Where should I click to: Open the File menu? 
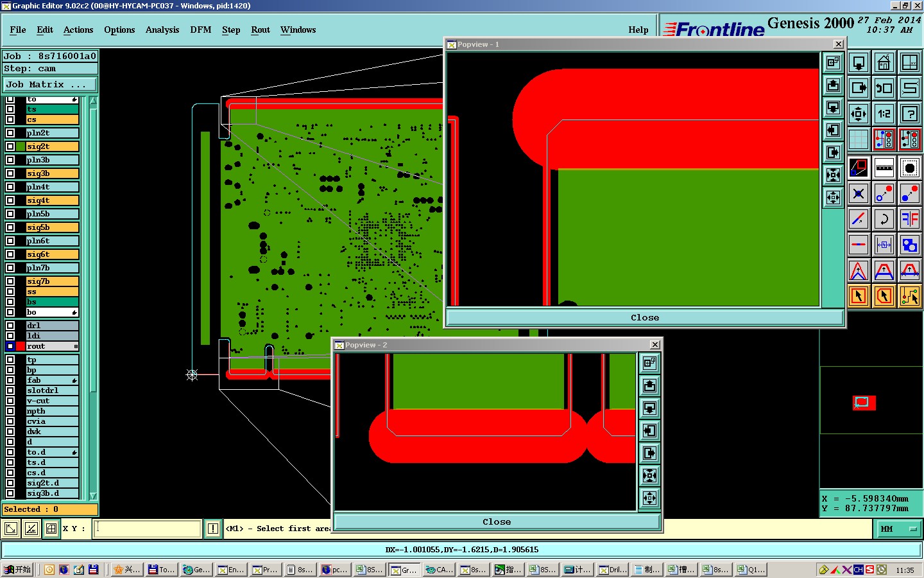point(18,30)
